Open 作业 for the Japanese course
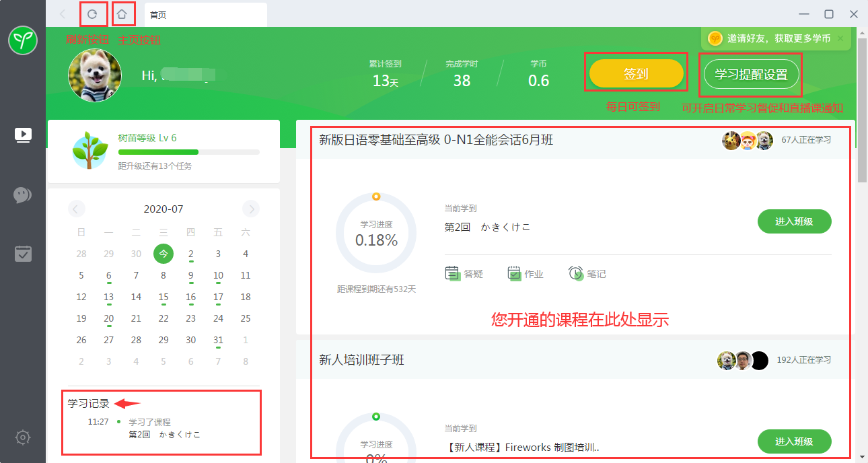This screenshot has height=463, width=868. coord(525,274)
